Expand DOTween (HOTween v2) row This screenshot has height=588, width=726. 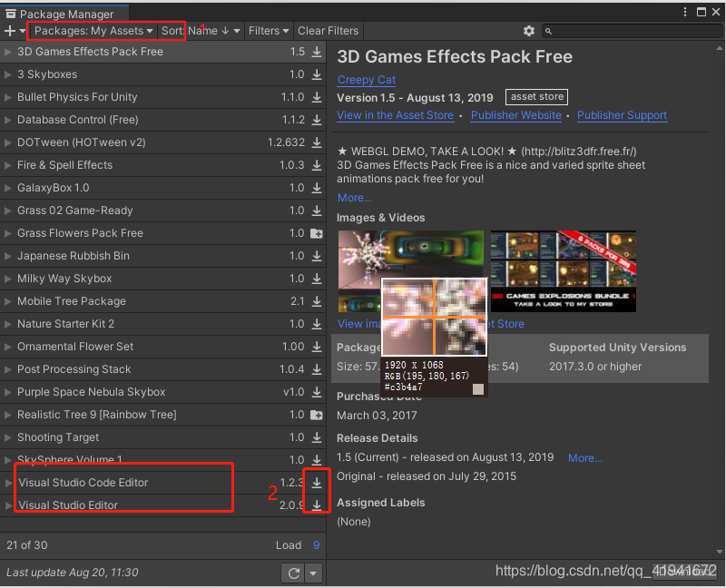pyautogui.click(x=7, y=142)
